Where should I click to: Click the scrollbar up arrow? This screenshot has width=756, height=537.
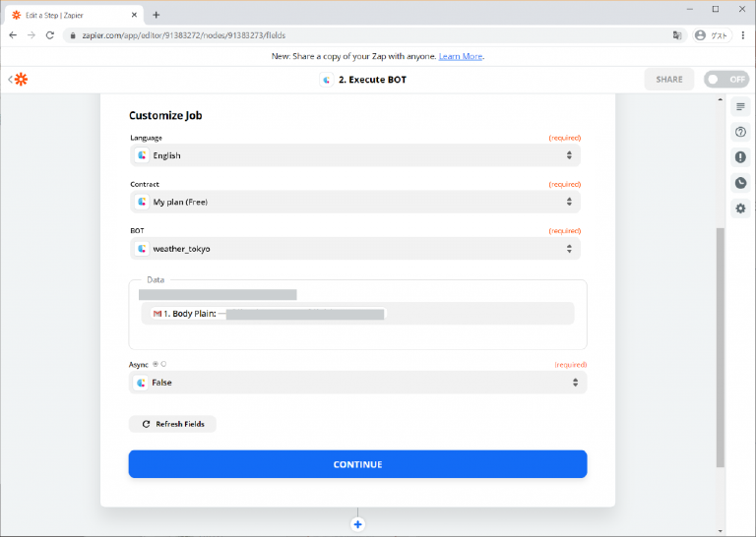point(721,99)
